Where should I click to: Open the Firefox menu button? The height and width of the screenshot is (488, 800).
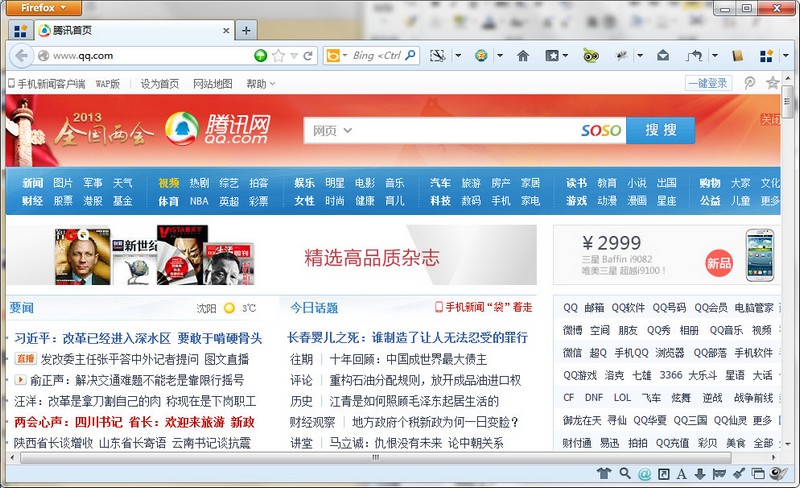click(x=43, y=8)
